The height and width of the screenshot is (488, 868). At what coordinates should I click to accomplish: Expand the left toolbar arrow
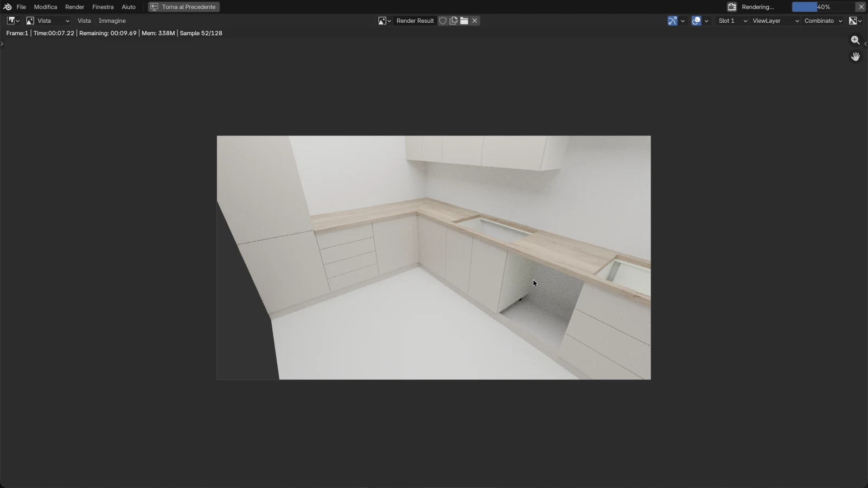[2, 44]
